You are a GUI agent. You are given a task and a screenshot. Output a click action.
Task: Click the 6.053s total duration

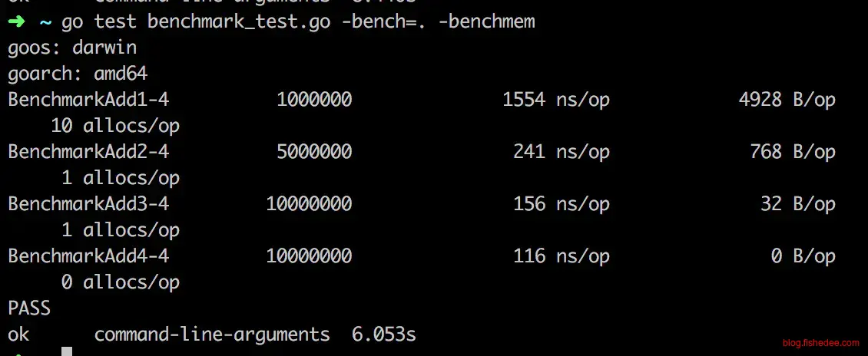[x=384, y=335]
